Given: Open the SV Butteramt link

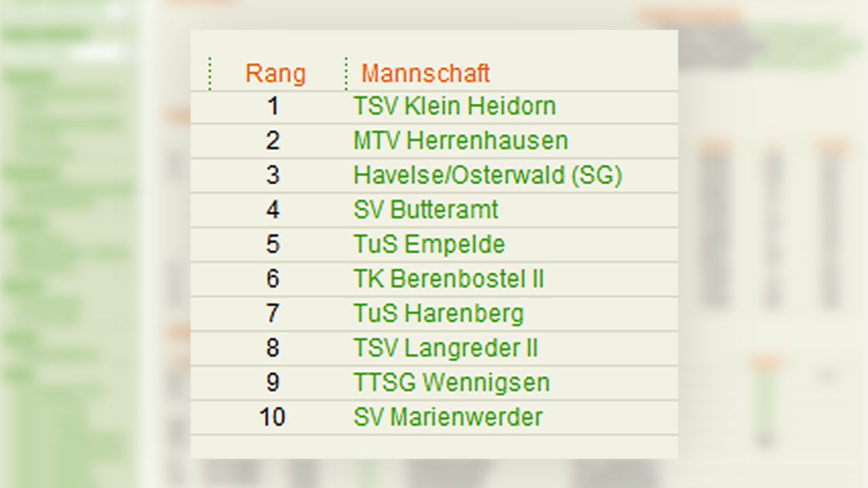Looking at the screenshot, I should click(426, 210).
